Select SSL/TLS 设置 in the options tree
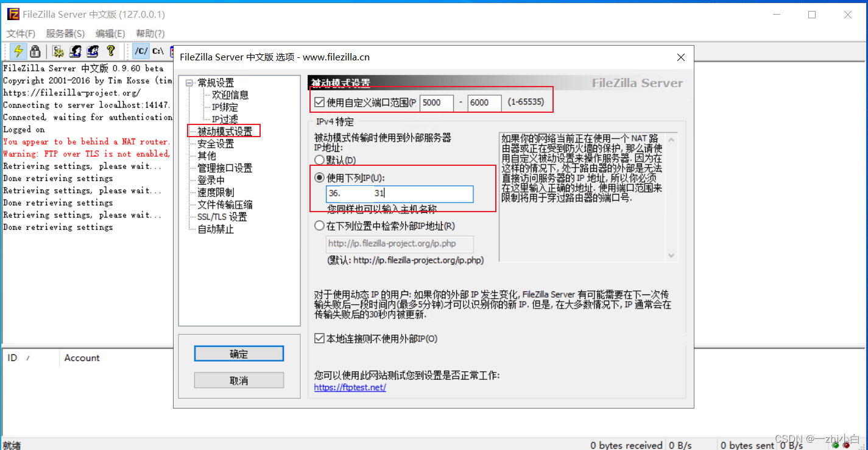The image size is (868, 450). tap(222, 217)
